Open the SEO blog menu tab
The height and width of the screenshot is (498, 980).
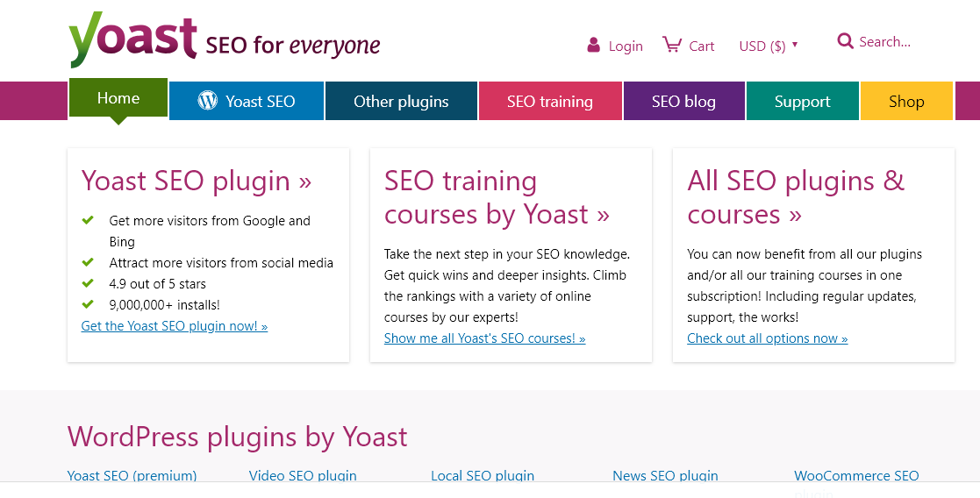(x=683, y=101)
